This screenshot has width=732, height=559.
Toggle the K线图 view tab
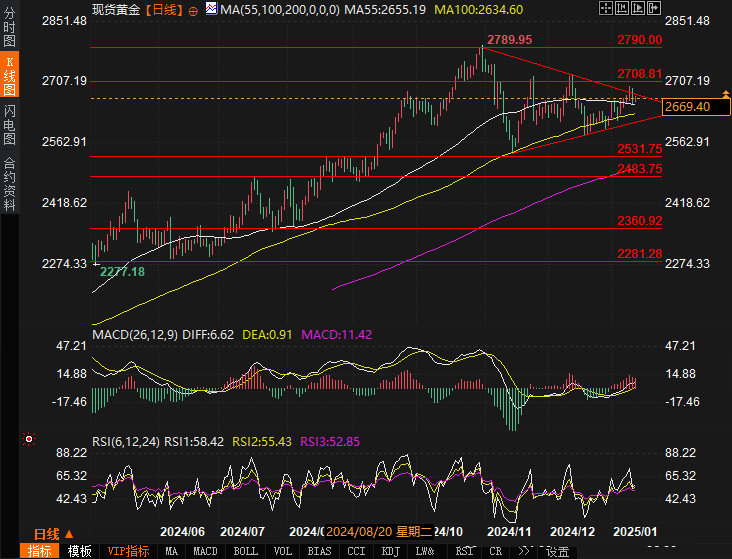point(9,76)
